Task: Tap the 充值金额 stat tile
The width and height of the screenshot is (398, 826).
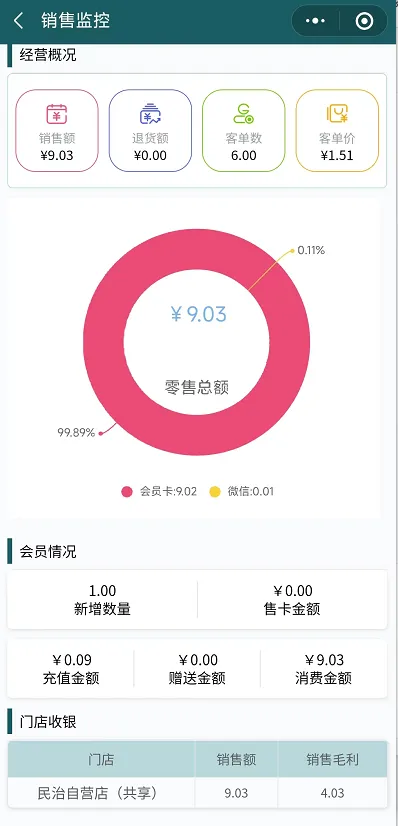Action: tap(71, 669)
